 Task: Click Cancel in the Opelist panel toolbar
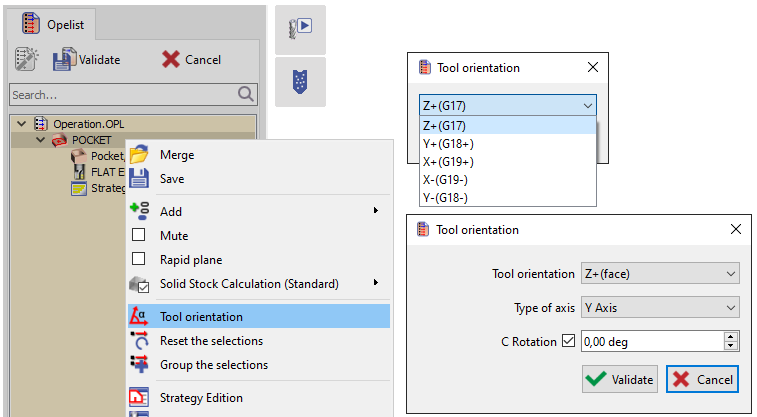tap(192, 59)
